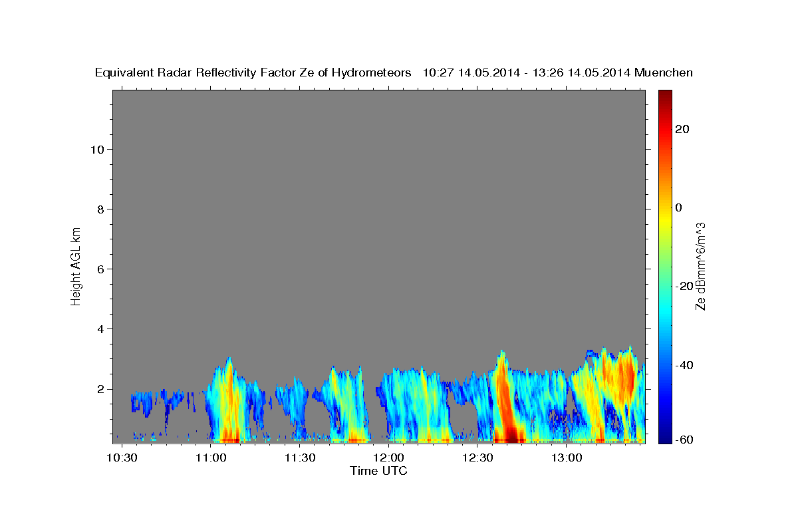Screen dimensions: 798x532
Task: Click the height tick label '6'
Action: click(100, 269)
